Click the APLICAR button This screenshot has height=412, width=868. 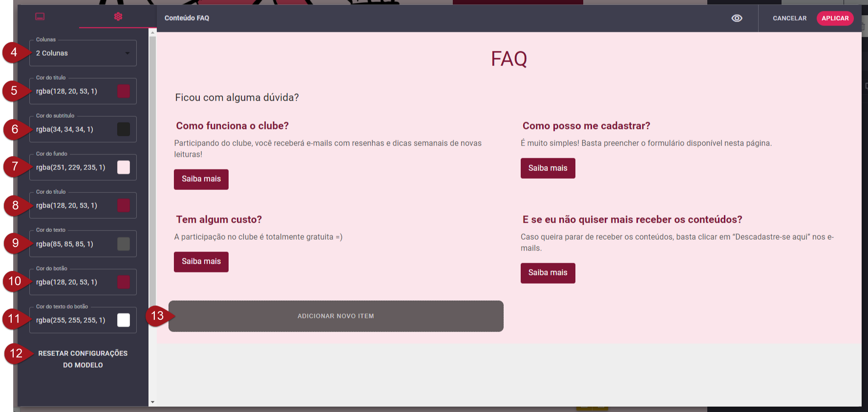pos(835,18)
